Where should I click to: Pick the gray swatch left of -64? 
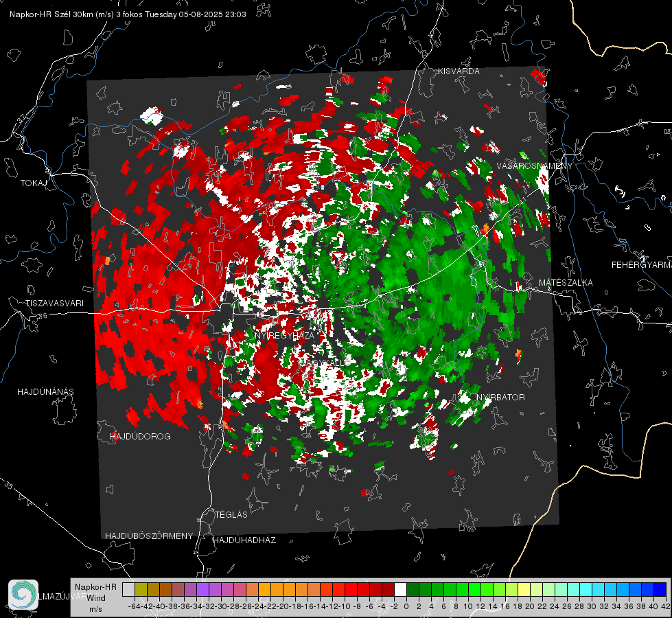pyautogui.click(x=128, y=589)
